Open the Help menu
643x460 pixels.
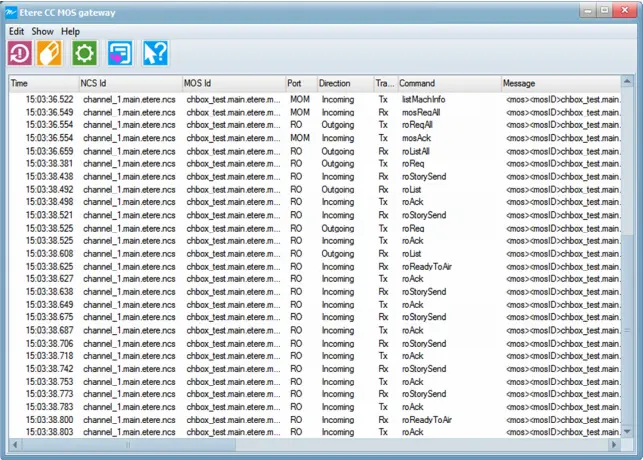point(70,31)
